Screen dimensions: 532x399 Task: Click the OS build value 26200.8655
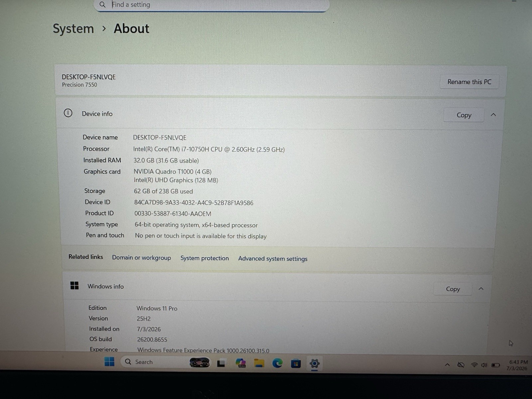(152, 339)
